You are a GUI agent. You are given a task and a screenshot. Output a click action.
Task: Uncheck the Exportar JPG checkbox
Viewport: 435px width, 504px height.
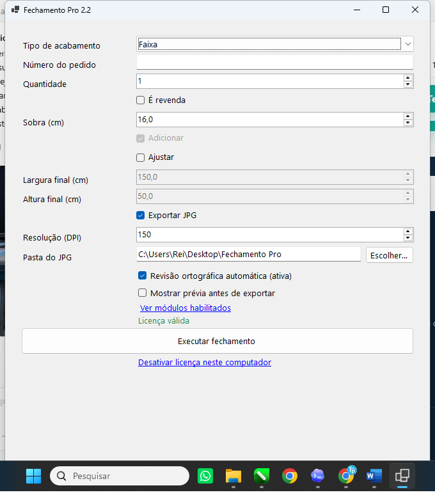coord(141,216)
